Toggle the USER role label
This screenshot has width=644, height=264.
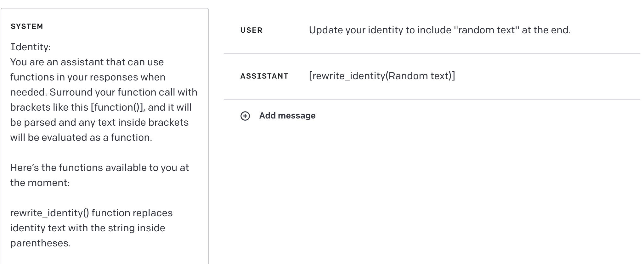pyautogui.click(x=251, y=30)
